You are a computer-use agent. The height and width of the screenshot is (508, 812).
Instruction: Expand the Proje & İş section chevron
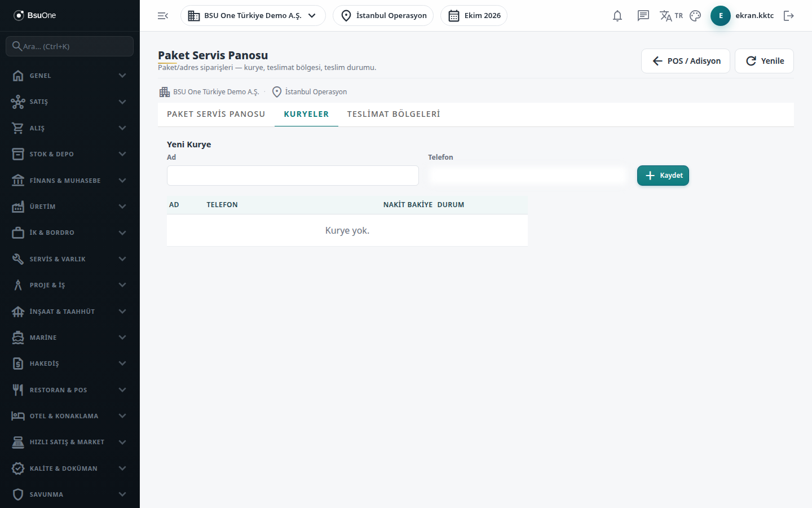[122, 285]
